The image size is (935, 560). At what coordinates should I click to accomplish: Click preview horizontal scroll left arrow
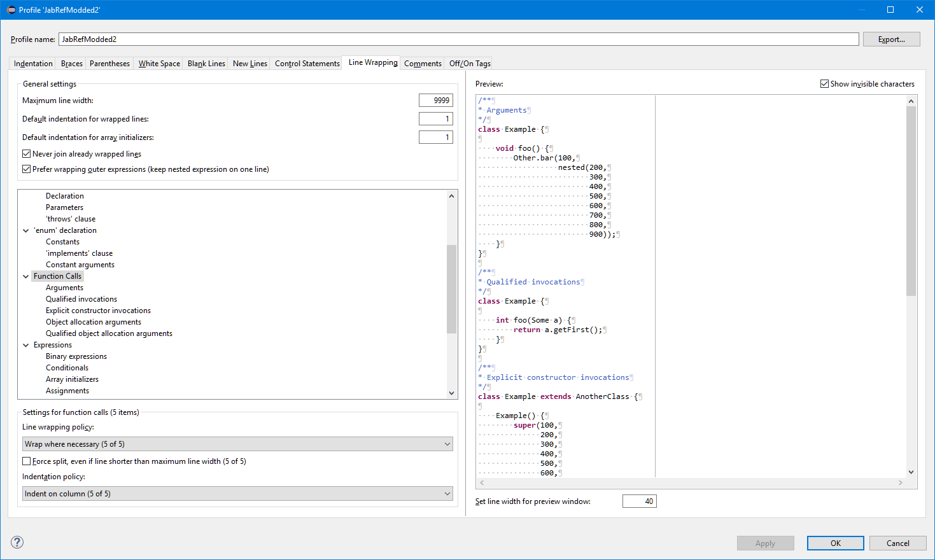pyautogui.click(x=482, y=483)
